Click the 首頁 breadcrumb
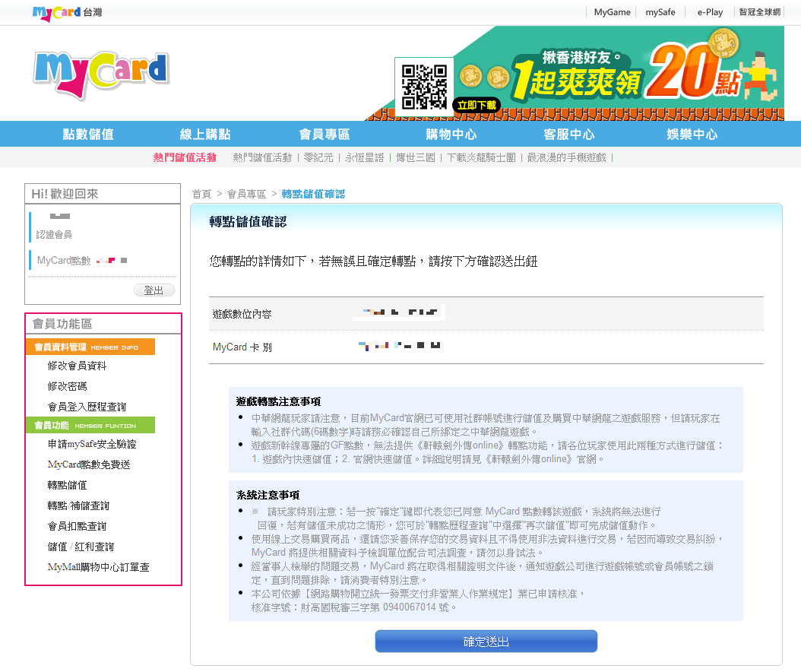 coord(202,194)
